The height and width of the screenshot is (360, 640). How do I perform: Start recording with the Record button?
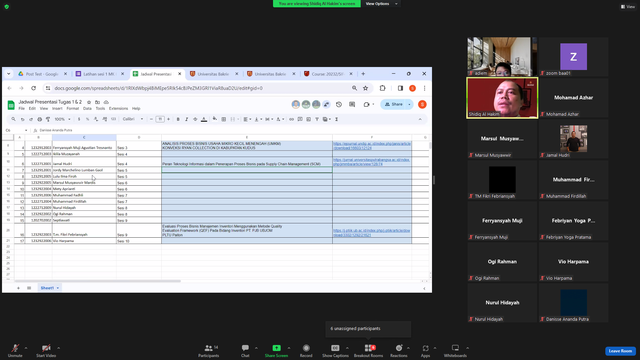tap(306, 350)
